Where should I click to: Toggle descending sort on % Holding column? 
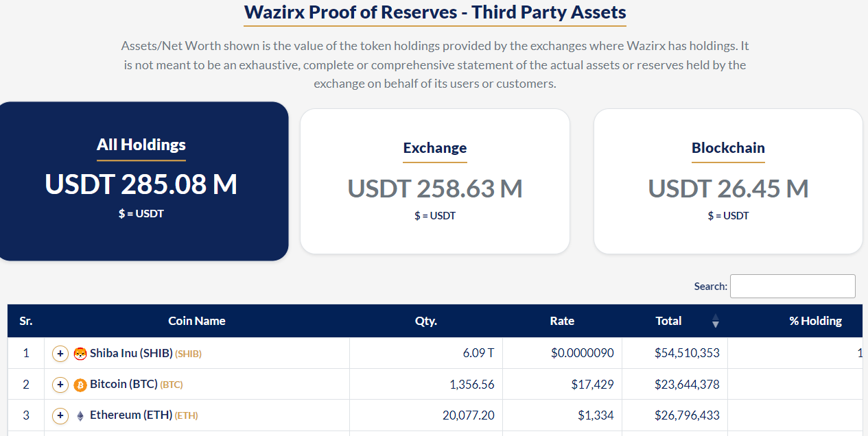coord(816,321)
